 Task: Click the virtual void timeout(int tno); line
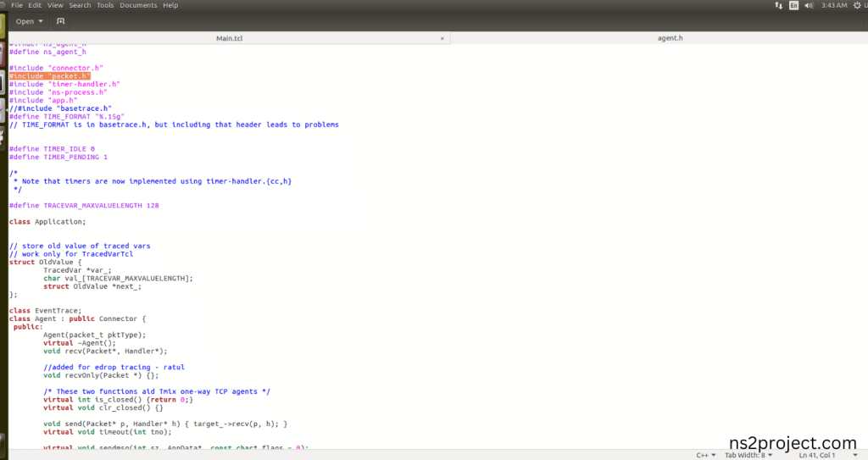click(x=108, y=432)
